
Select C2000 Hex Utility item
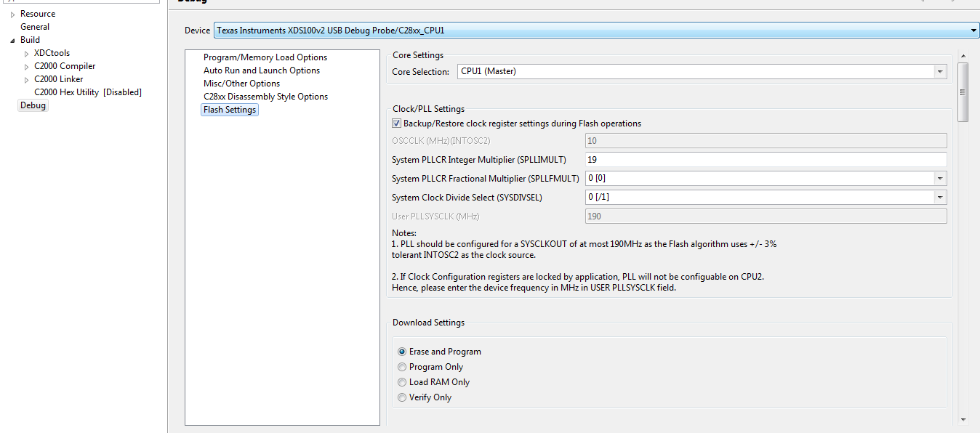pos(87,92)
